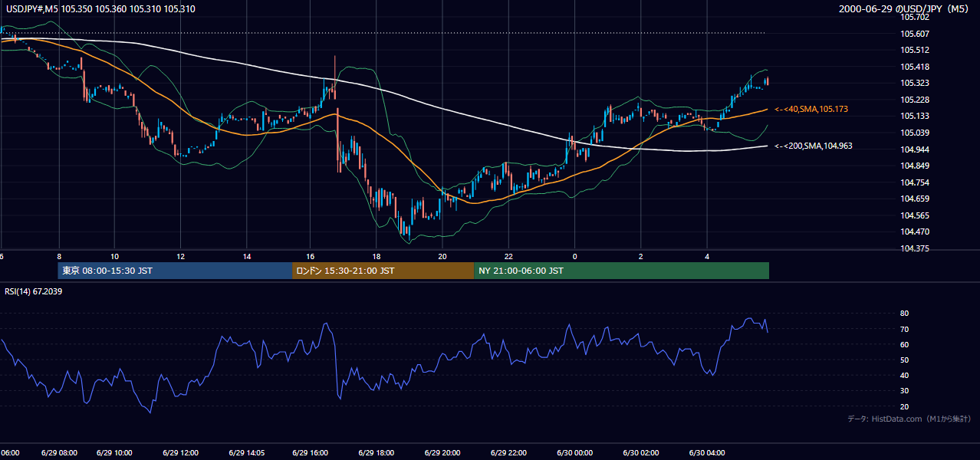Click bottom date label 6/29 20:00

tap(442, 453)
